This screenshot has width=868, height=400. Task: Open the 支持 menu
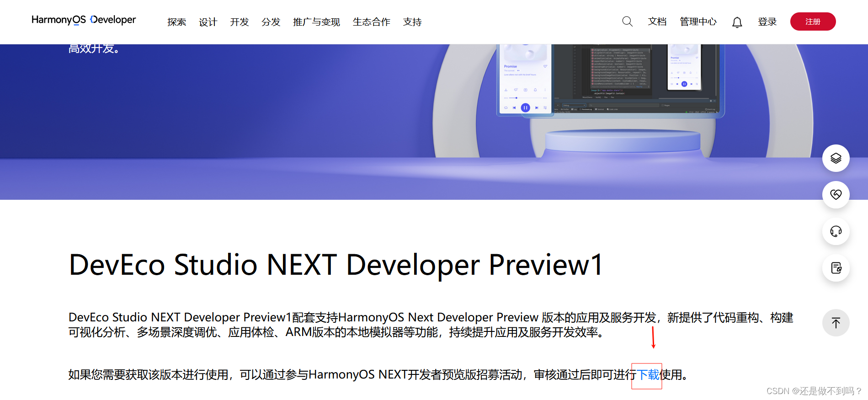pos(412,22)
